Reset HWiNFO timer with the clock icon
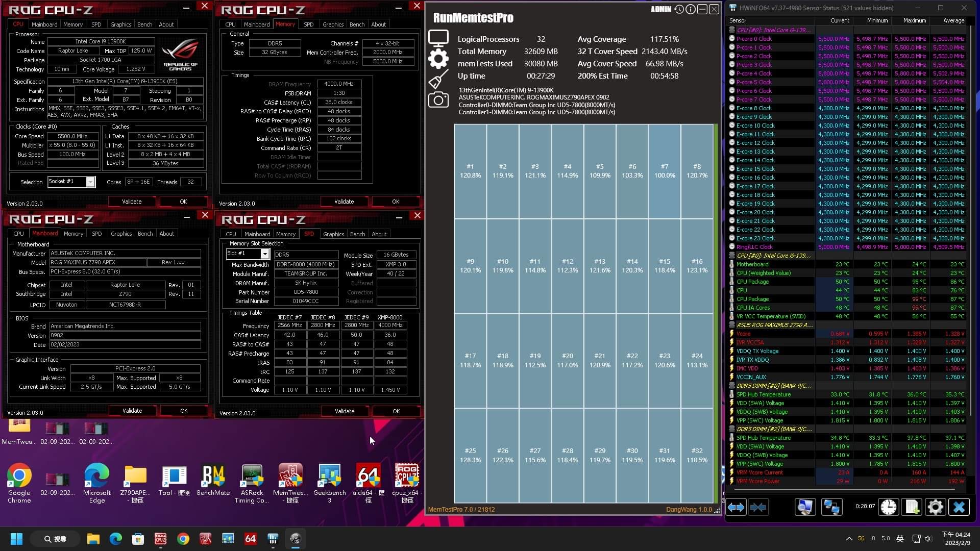Viewport: 980px width, 551px height. click(889, 507)
